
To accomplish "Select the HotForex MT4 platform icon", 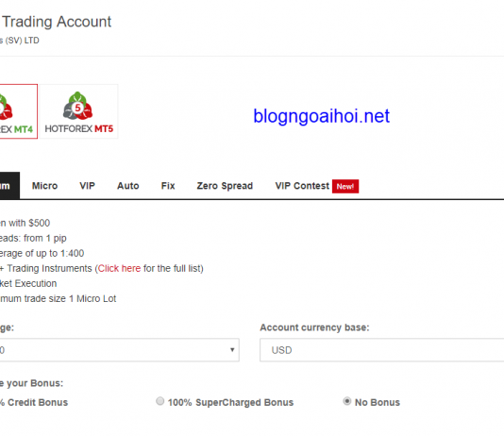I will [x=18, y=111].
